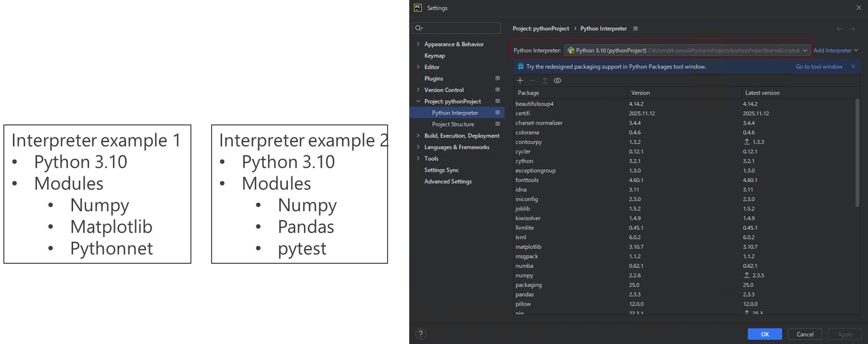Screen dimensions: 868x344
Task: Click the upgrade arrow icon for contourpy
Action: [747, 142]
